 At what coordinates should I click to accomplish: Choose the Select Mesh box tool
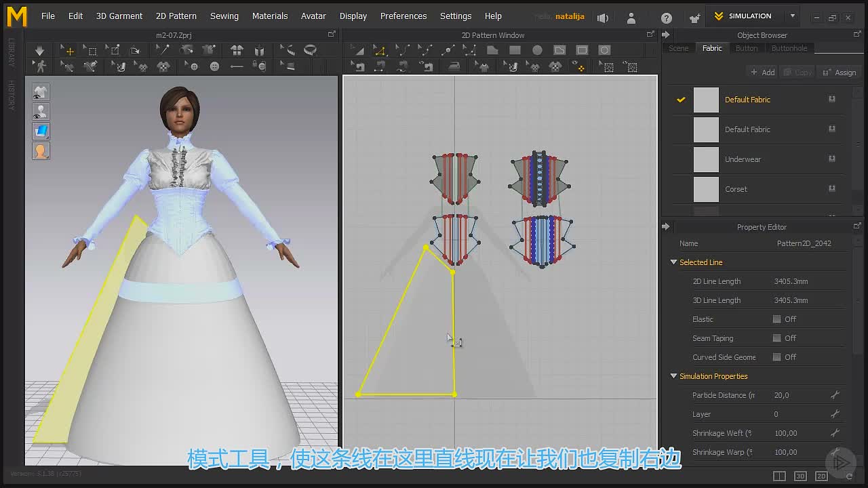(x=90, y=50)
